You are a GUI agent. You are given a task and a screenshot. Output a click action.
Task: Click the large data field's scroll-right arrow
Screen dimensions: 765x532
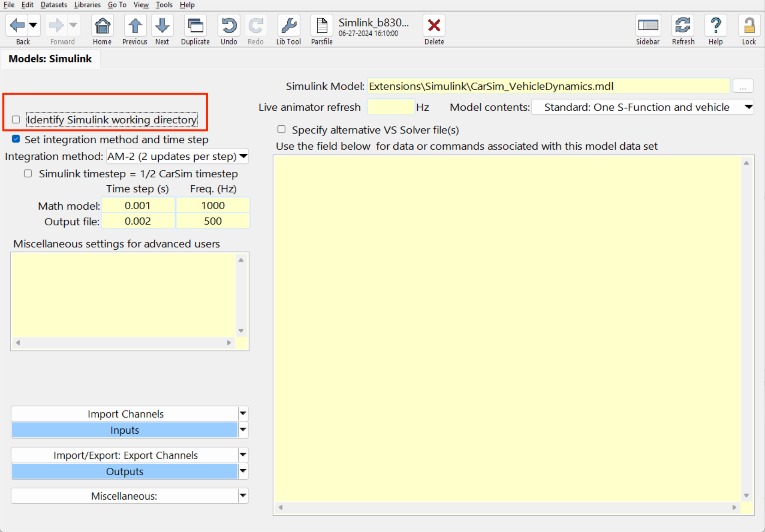734,507
